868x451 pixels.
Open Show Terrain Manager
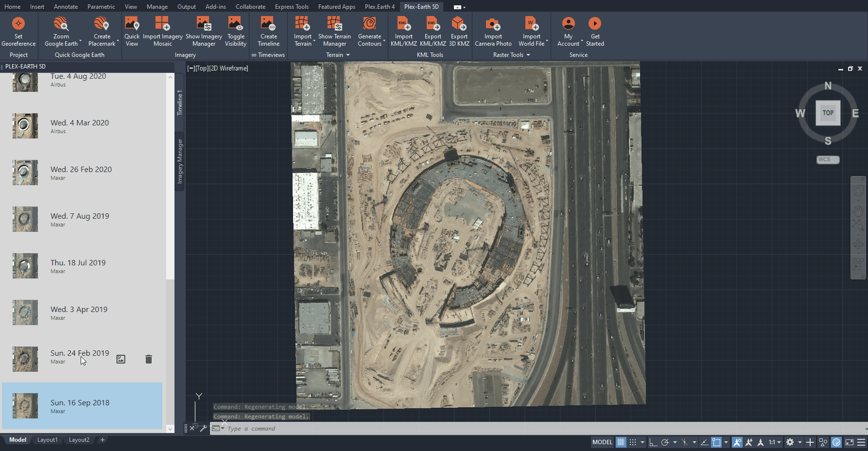334,32
